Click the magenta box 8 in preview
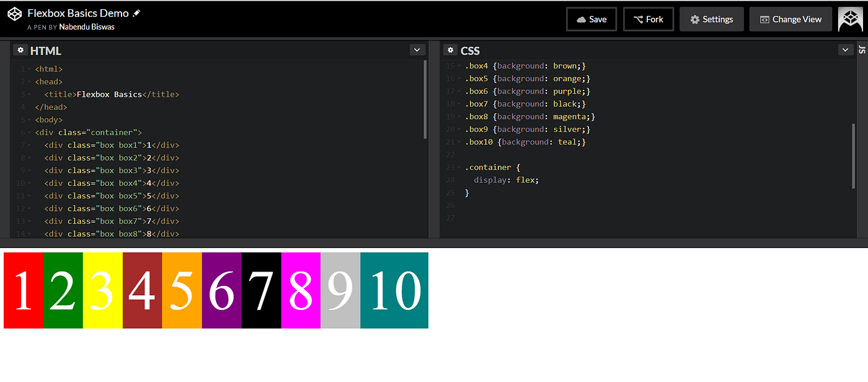 coord(301,290)
